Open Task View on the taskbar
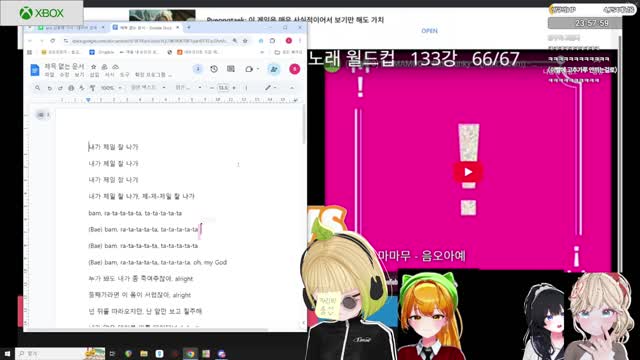Screen dimensions: 640x360 pos(113,353)
